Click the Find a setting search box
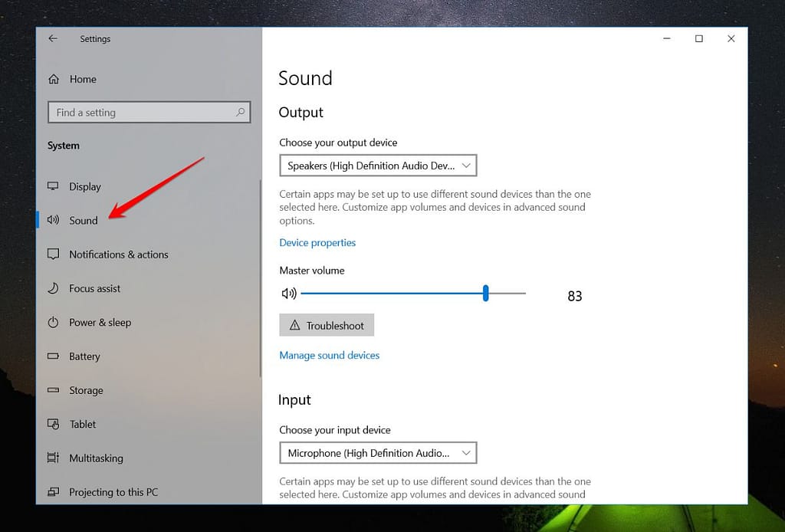Image resolution: width=785 pixels, height=532 pixels. pos(149,112)
